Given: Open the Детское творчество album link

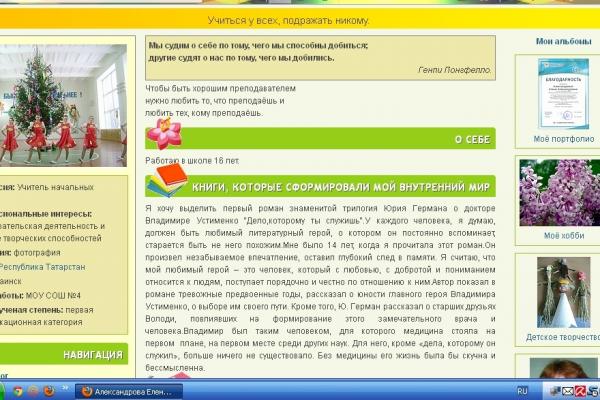Looking at the screenshot, I should tap(563, 337).
